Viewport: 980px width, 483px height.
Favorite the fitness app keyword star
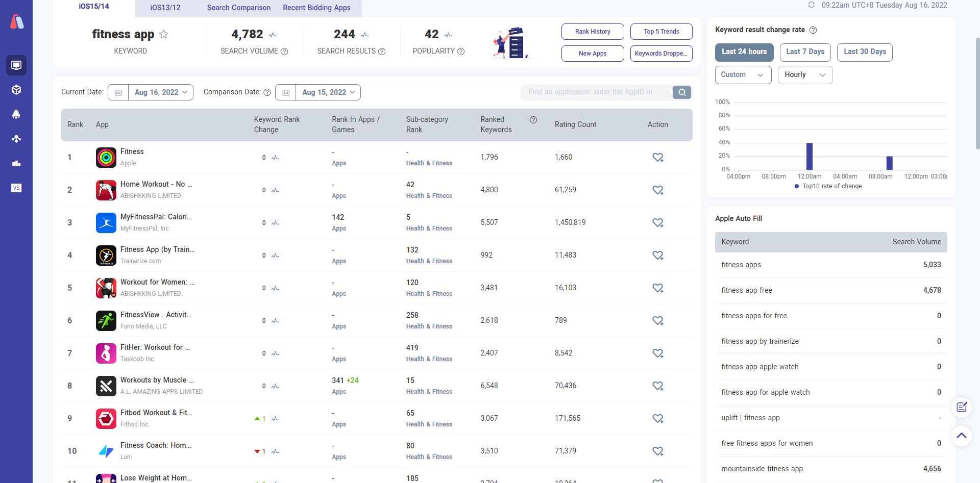(163, 34)
